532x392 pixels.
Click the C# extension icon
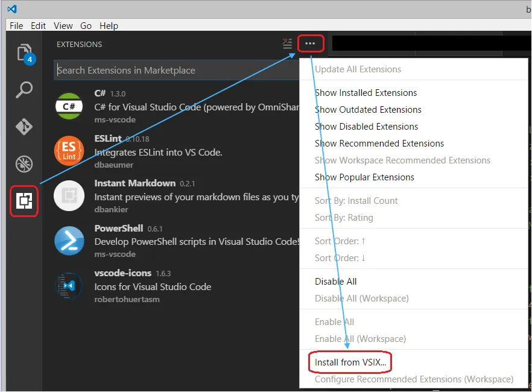point(68,107)
